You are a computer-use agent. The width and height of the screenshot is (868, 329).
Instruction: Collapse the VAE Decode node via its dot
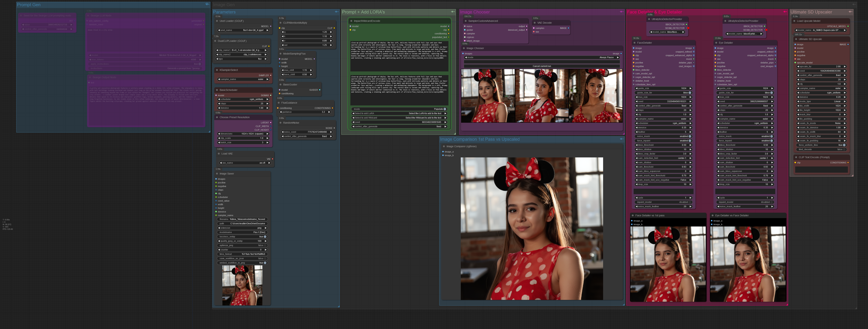(x=535, y=23)
